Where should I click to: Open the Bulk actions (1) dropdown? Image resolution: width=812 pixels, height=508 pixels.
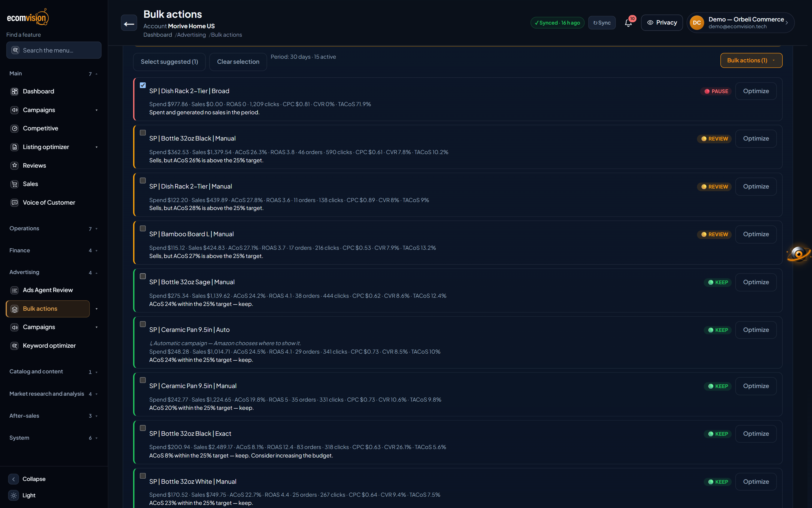point(751,60)
